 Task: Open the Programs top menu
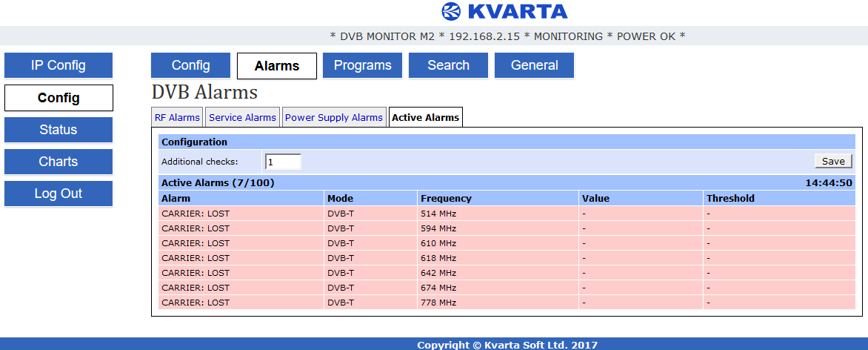[363, 65]
